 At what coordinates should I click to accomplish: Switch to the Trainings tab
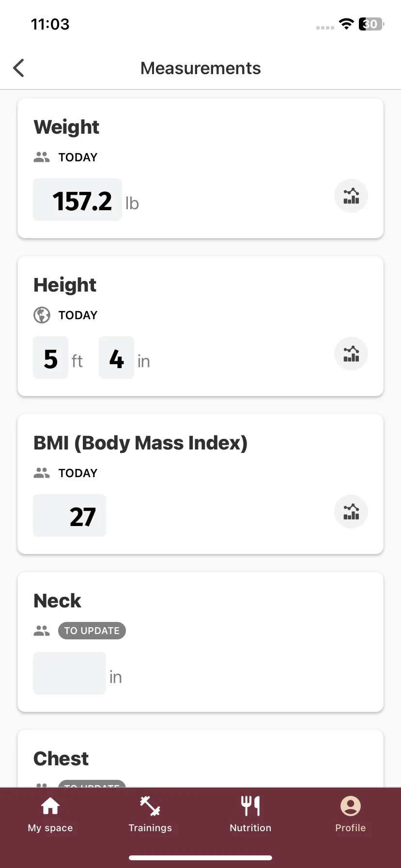click(150, 815)
